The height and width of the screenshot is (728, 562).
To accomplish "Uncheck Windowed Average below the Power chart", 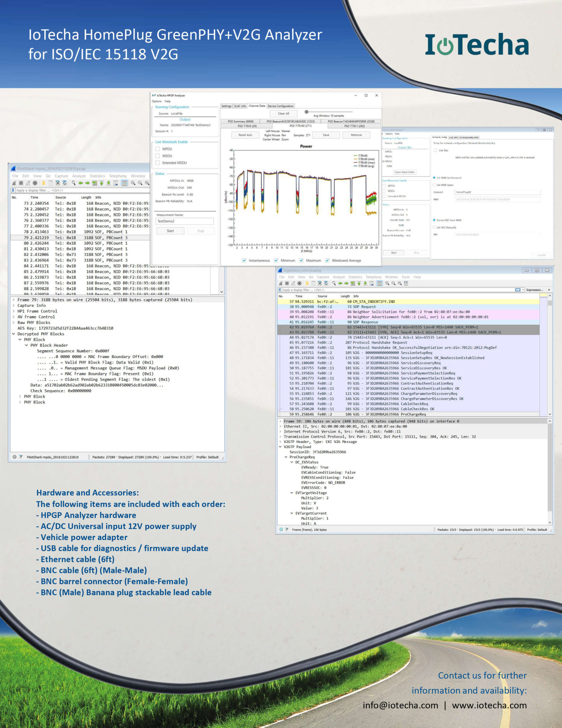I will point(327,260).
